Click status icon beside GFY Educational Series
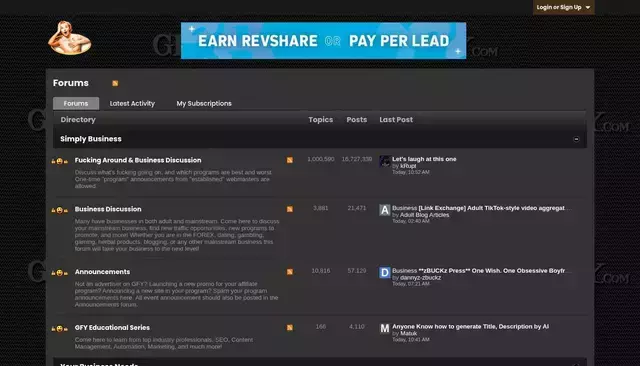 [x=60, y=328]
